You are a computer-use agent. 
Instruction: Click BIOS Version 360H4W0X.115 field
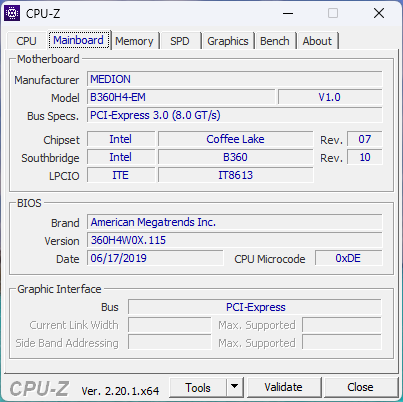coord(235,240)
